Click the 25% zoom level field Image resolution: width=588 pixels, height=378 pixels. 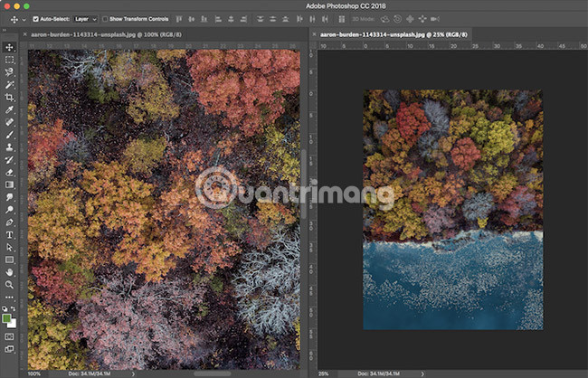(x=325, y=373)
